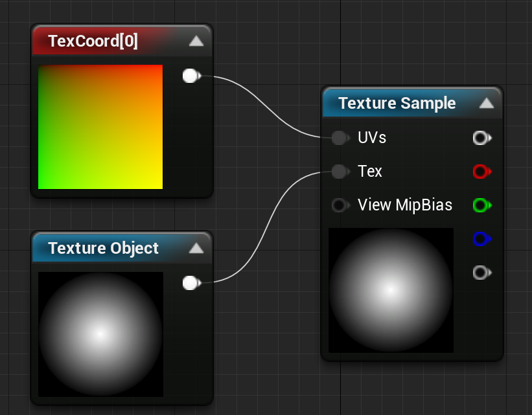Click the alpha output pin below blue
Screen dimensions: 532x415
pos(482,273)
